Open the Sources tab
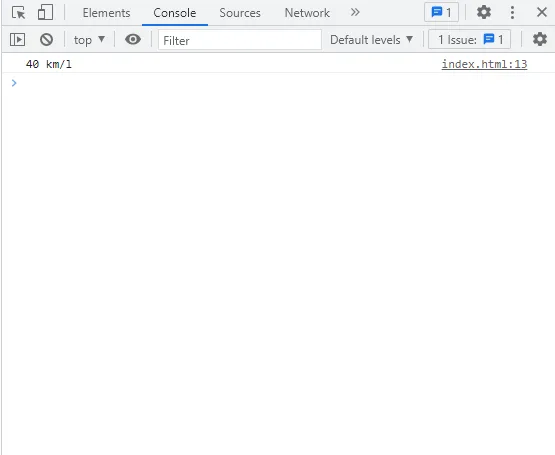 pos(240,13)
